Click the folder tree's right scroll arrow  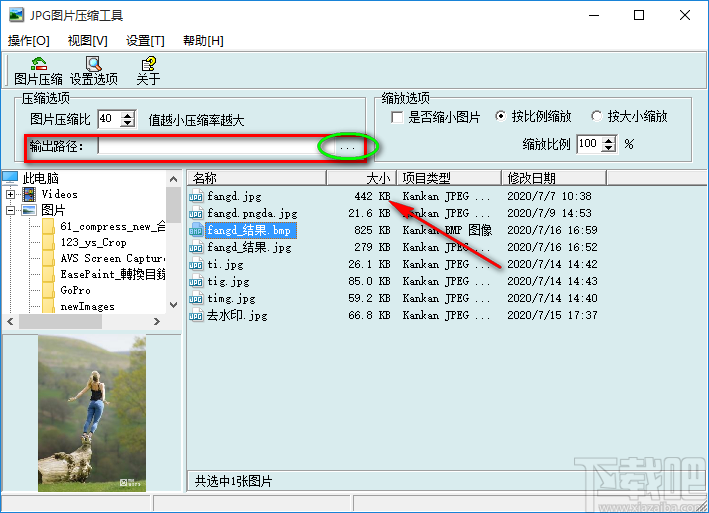[157, 321]
